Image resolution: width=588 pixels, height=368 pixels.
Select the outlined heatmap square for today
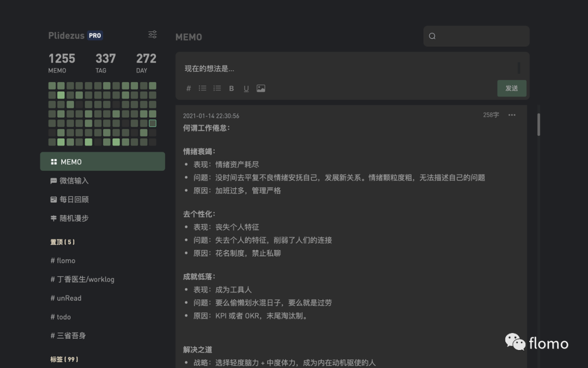click(152, 123)
